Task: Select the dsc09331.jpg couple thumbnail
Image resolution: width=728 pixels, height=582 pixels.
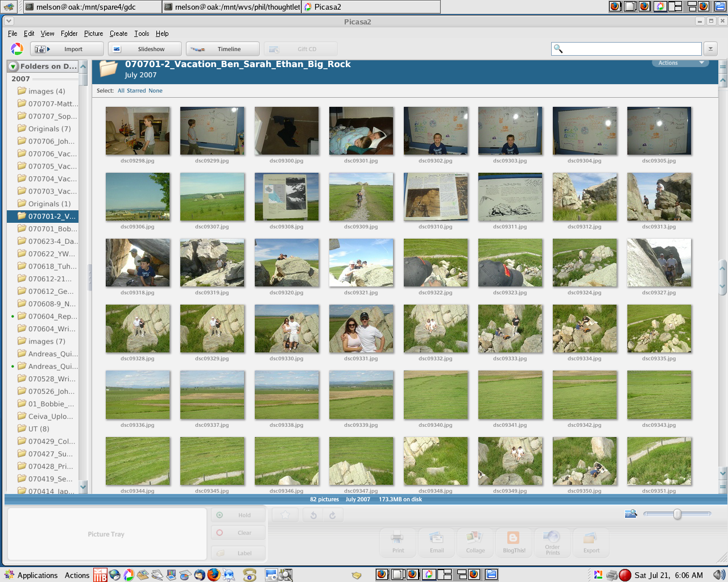Action: [x=361, y=329]
